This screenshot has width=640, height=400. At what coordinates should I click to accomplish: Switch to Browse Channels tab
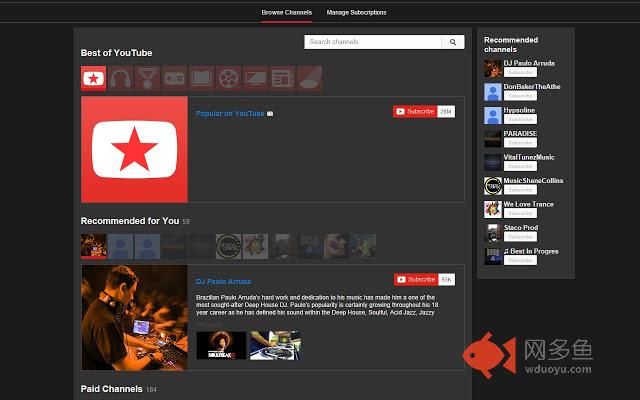287,13
